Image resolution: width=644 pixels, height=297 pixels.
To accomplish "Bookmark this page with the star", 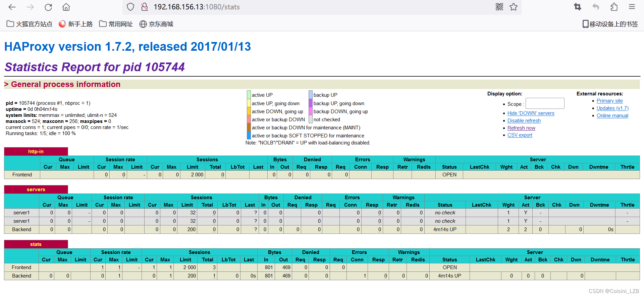I will coord(514,7).
